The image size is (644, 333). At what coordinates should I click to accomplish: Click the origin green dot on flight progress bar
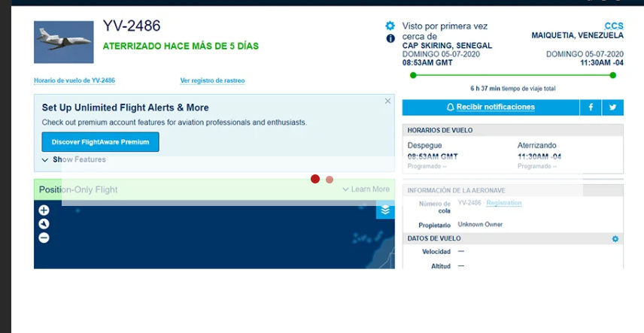(413, 75)
